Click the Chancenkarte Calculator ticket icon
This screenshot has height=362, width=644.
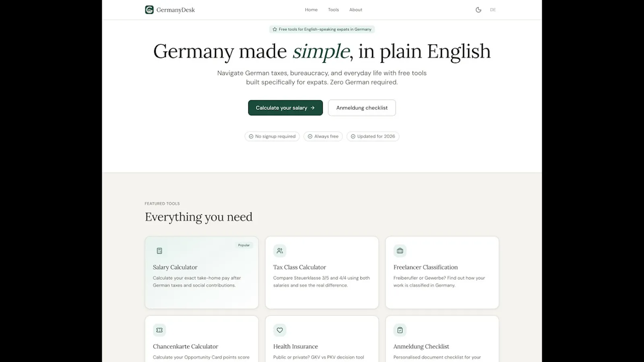click(x=159, y=330)
